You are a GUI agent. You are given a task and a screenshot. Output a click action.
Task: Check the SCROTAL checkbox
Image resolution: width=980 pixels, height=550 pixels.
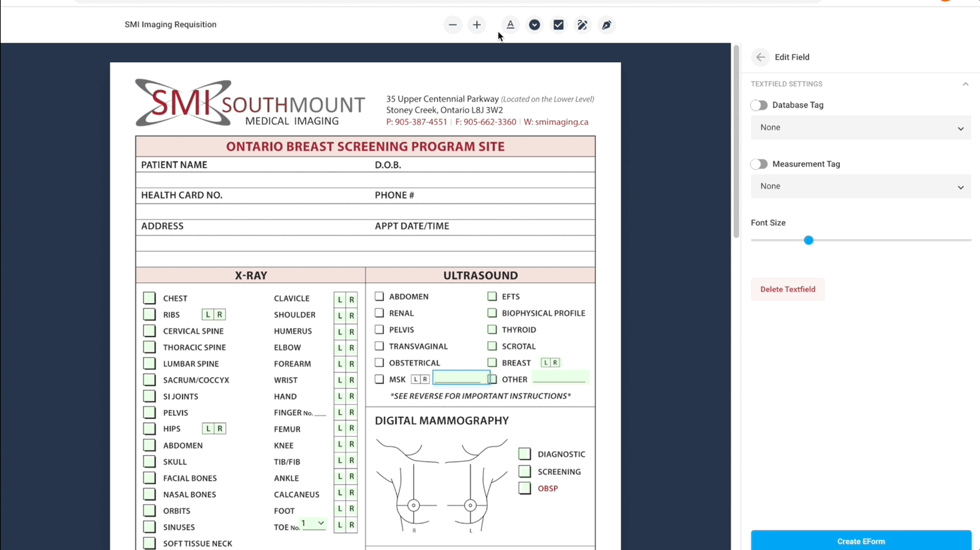(492, 346)
